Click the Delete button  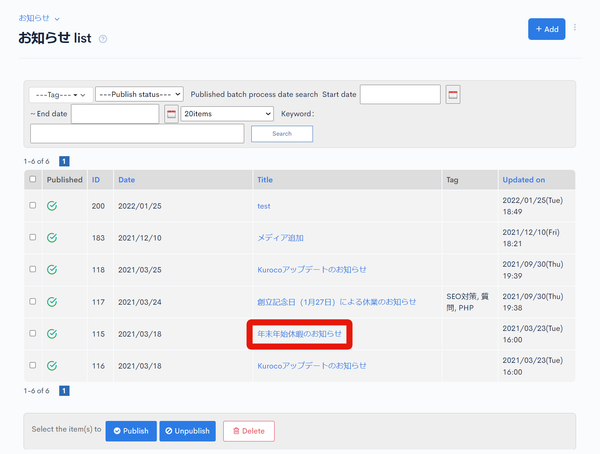point(249,431)
